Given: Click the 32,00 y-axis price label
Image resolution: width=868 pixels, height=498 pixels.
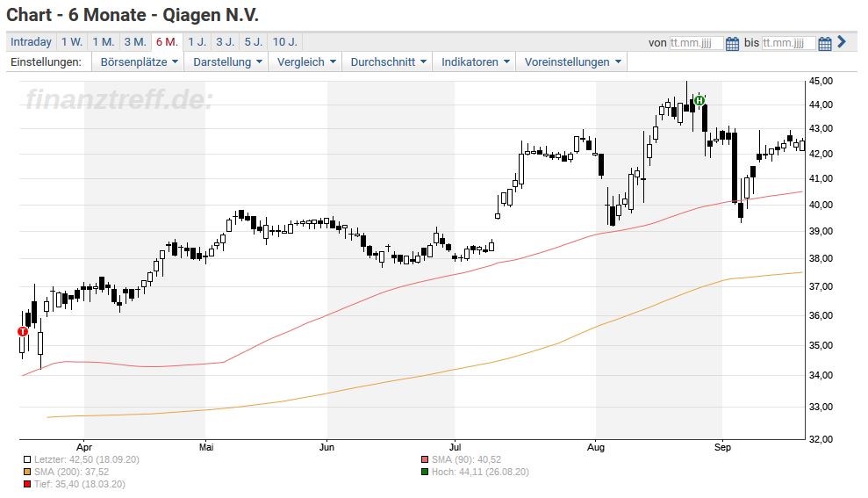Looking at the screenshot, I should (x=821, y=439).
